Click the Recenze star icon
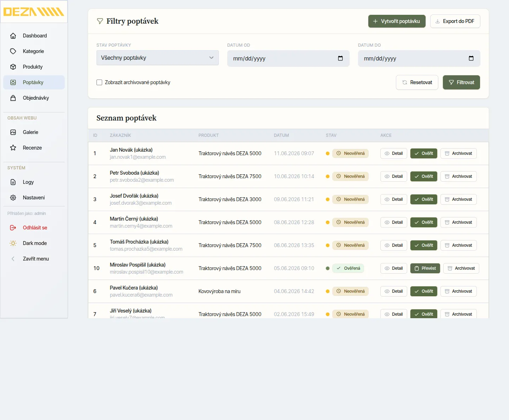The image size is (509, 420). (13, 148)
